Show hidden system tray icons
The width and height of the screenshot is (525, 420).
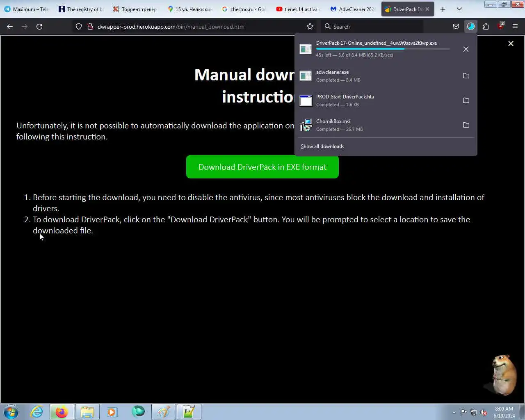click(454, 412)
